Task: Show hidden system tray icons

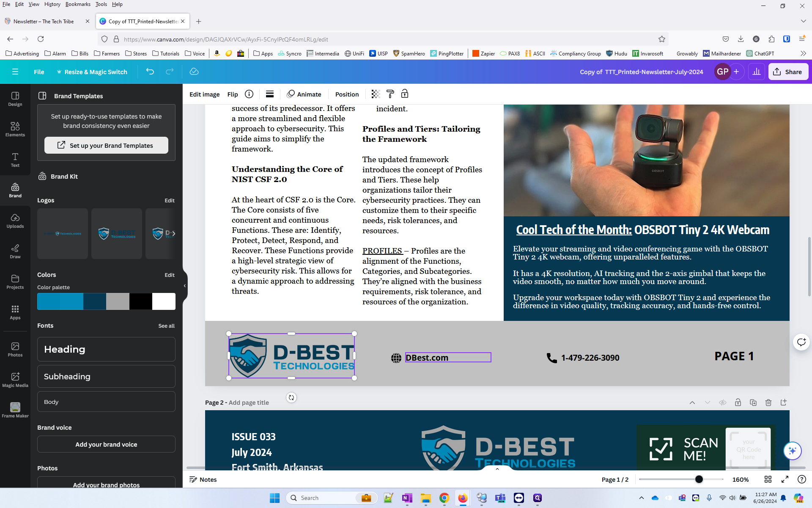Action: [x=642, y=498]
